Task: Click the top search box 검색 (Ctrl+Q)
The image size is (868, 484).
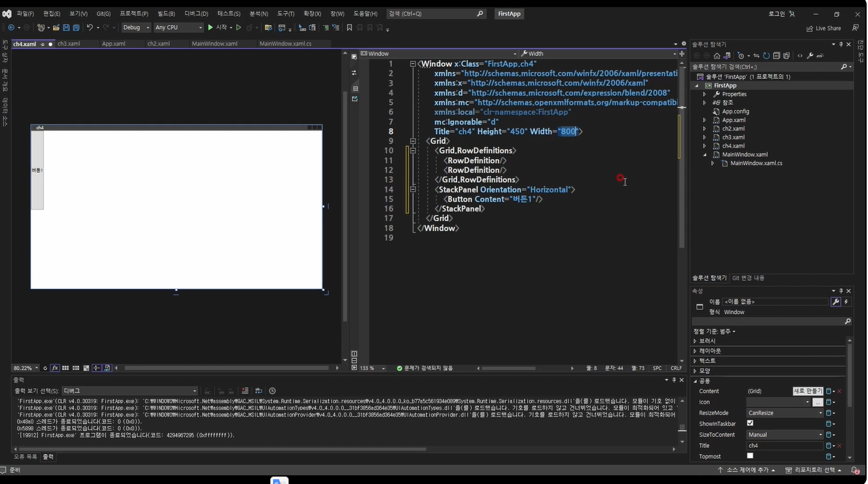Action: (x=435, y=14)
